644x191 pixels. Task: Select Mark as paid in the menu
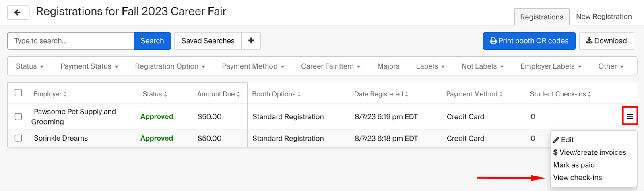574,165
